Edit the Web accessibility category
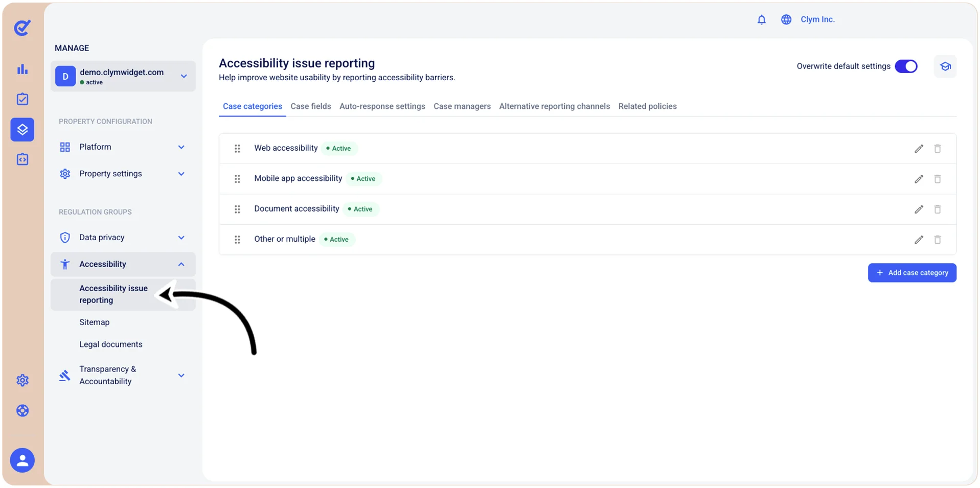980x488 pixels. (x=919, y=149)
